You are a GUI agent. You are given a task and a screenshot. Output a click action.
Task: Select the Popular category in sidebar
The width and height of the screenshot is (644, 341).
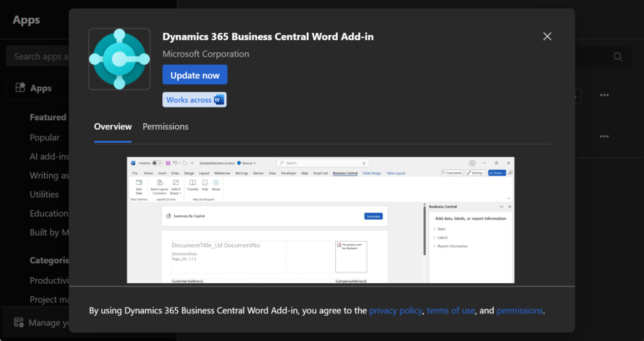pos(45,137)
